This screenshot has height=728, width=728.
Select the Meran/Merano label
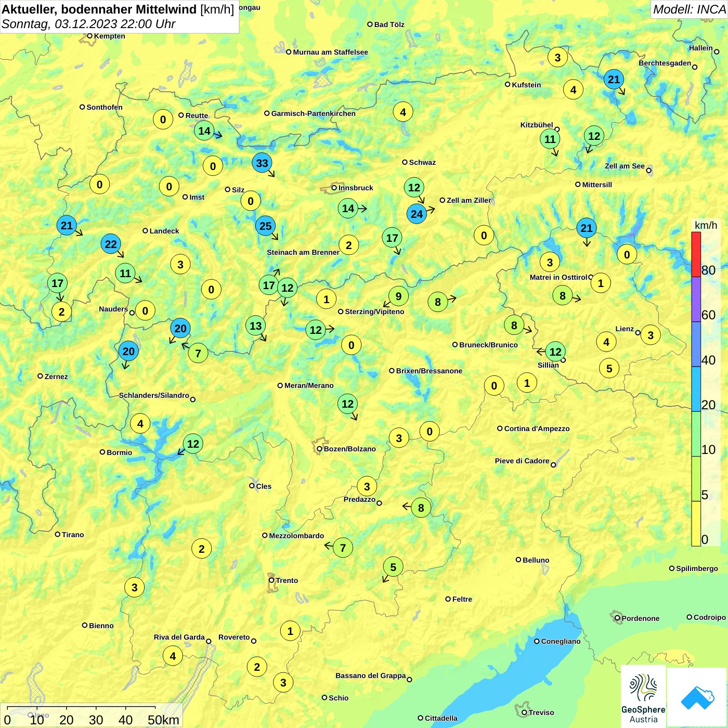tap(309, 385)
